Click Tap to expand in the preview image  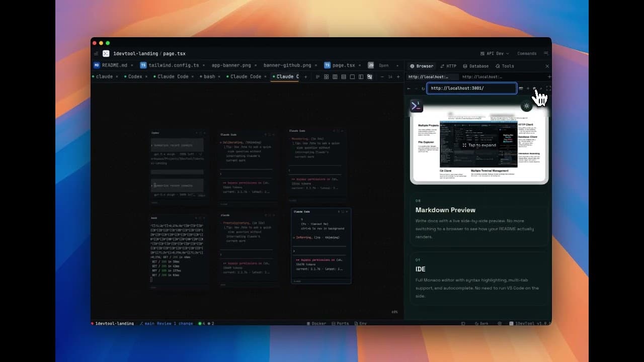[x=478, y=145]
